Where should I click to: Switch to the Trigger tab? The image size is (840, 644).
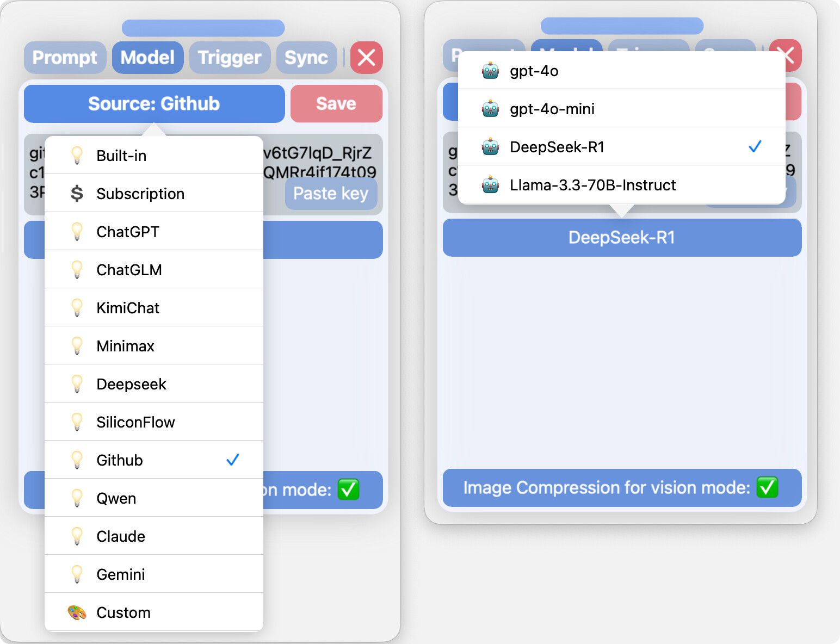click(230, 58)
